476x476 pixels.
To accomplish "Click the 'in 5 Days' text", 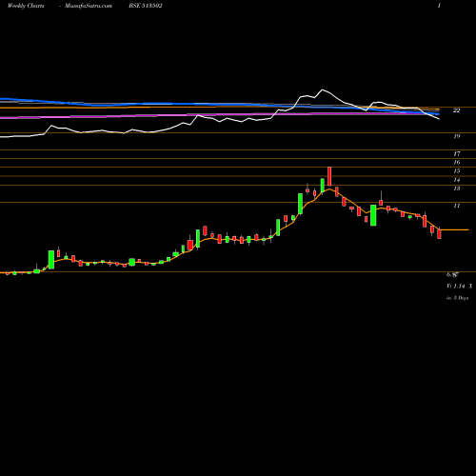I will [x=458, y=298].
